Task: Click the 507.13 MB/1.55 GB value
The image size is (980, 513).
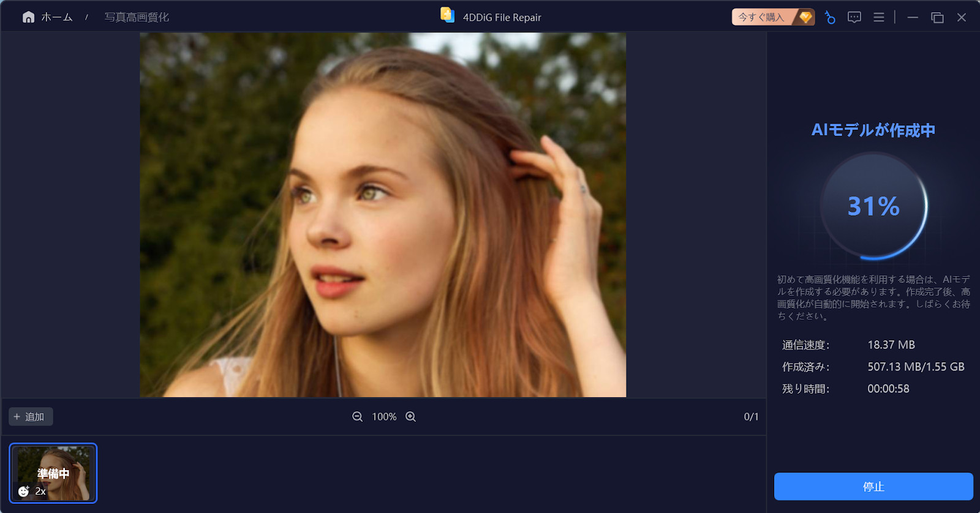Action: (916, 367)
